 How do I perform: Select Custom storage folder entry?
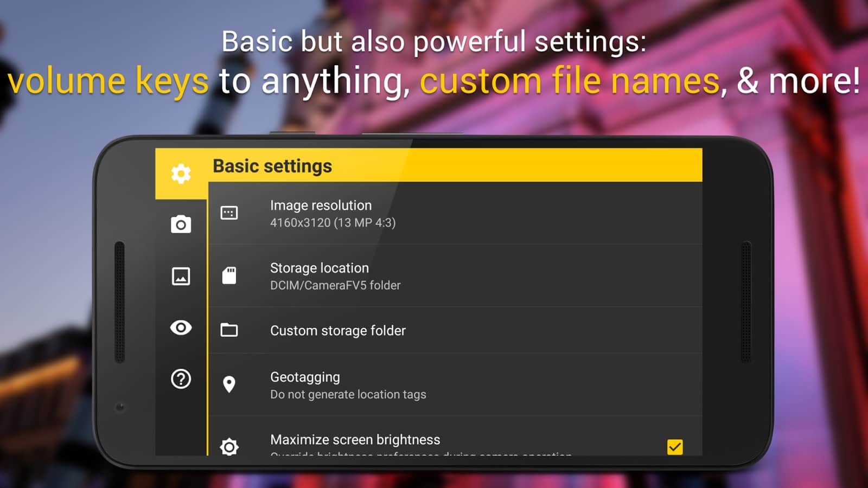337,330
